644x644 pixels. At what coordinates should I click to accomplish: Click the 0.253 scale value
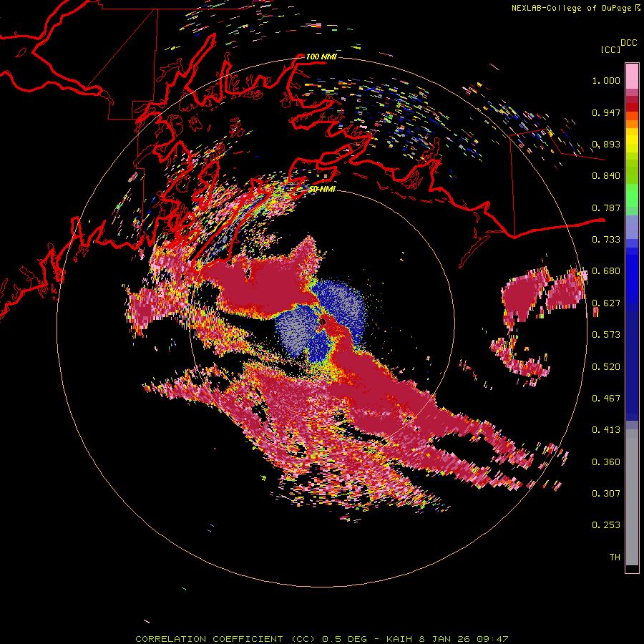606,525
